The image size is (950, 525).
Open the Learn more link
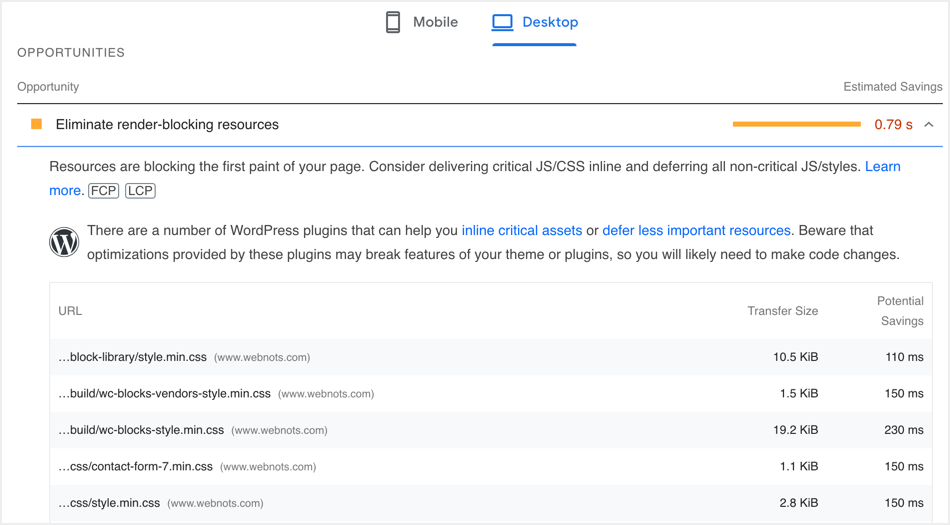point(881,167)
